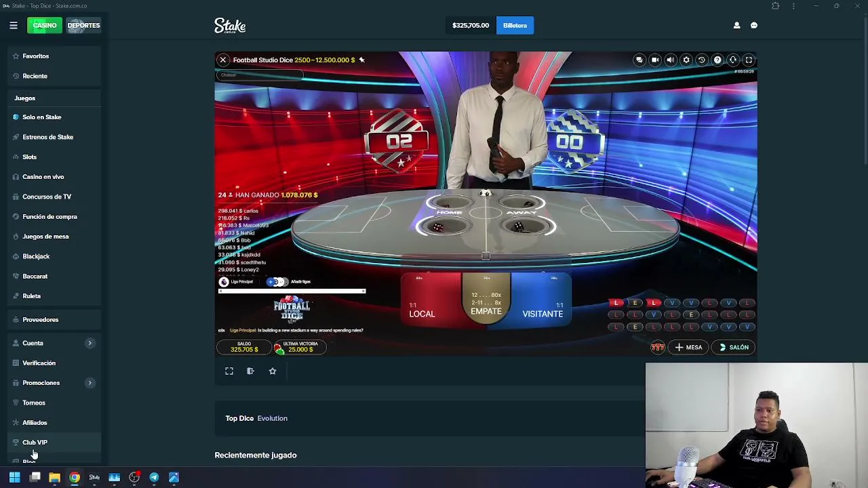Go to the Stake home logo
This screenshot has width=868, height=488.
tap(230, 26)
